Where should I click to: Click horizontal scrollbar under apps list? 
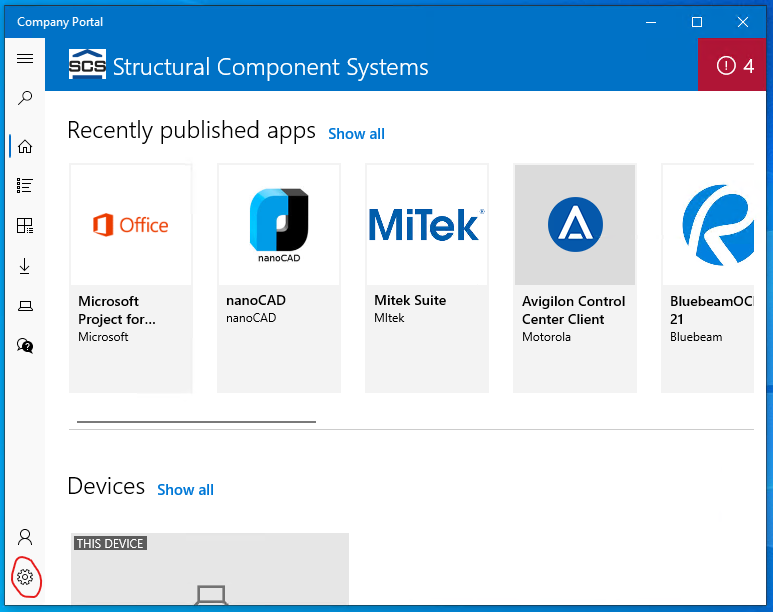[196, 422]
